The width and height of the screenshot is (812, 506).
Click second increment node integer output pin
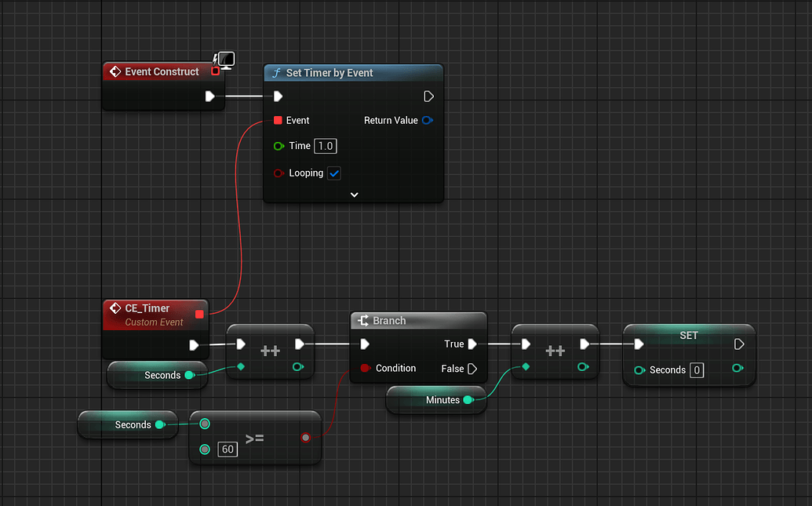[x=583, y=366]
